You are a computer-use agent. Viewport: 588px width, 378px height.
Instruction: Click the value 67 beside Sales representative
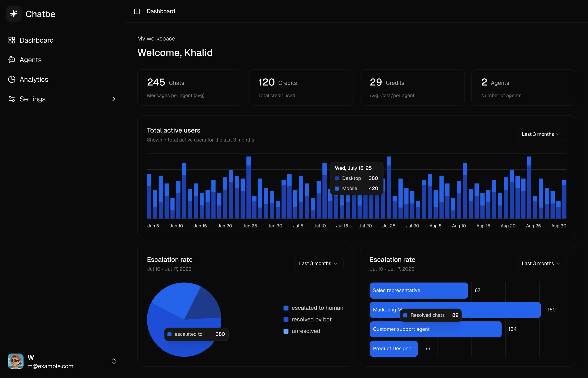(477, 290)
